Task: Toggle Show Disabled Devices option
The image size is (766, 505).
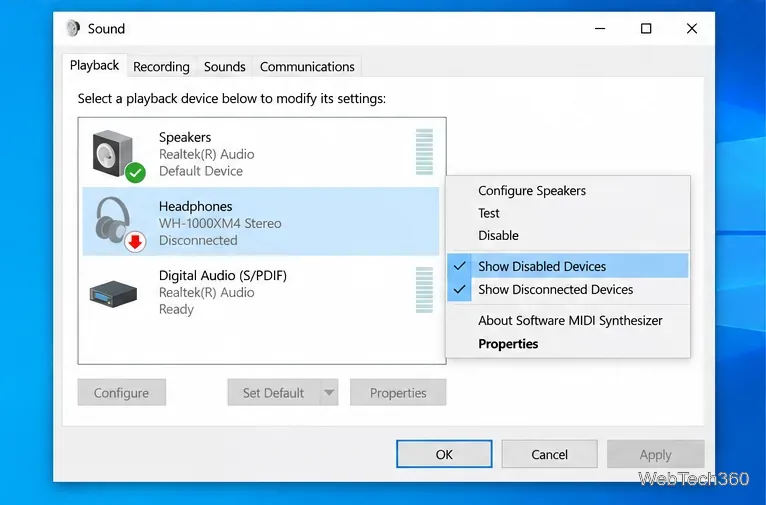Action: coord(568,266)
